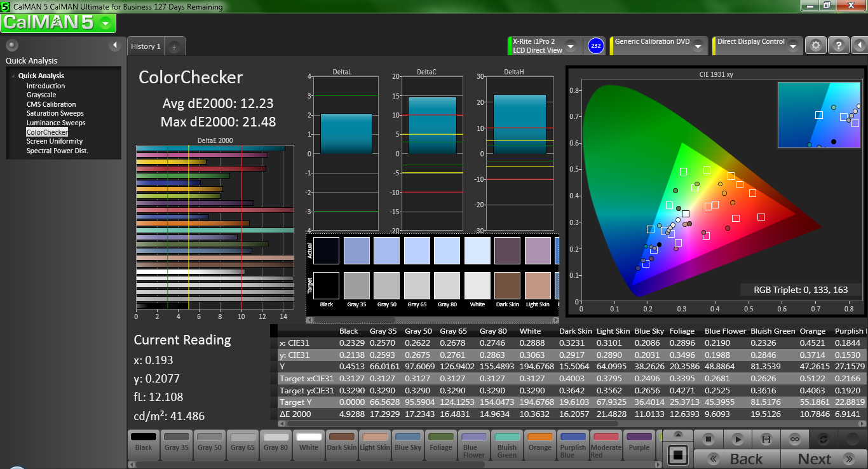Open help with the question mark icon

(839, 46)
